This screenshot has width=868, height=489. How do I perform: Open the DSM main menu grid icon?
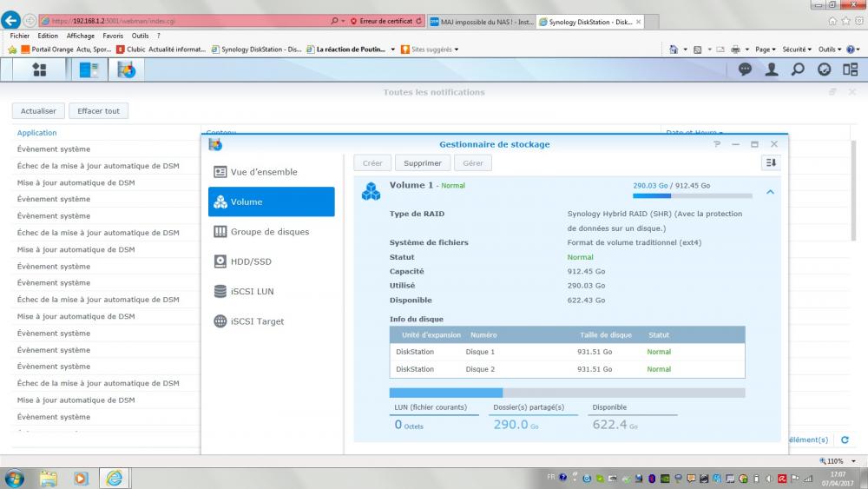click(x=39, y=70)
